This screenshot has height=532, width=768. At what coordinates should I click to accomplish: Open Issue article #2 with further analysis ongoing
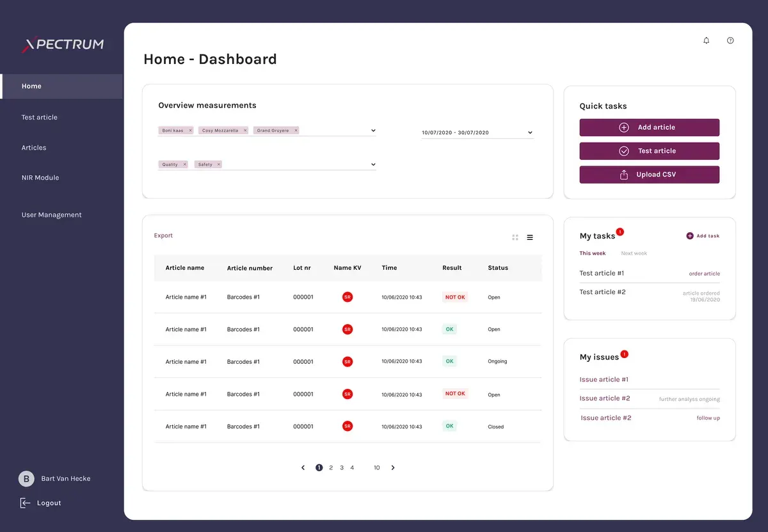(x=605, y=398)
